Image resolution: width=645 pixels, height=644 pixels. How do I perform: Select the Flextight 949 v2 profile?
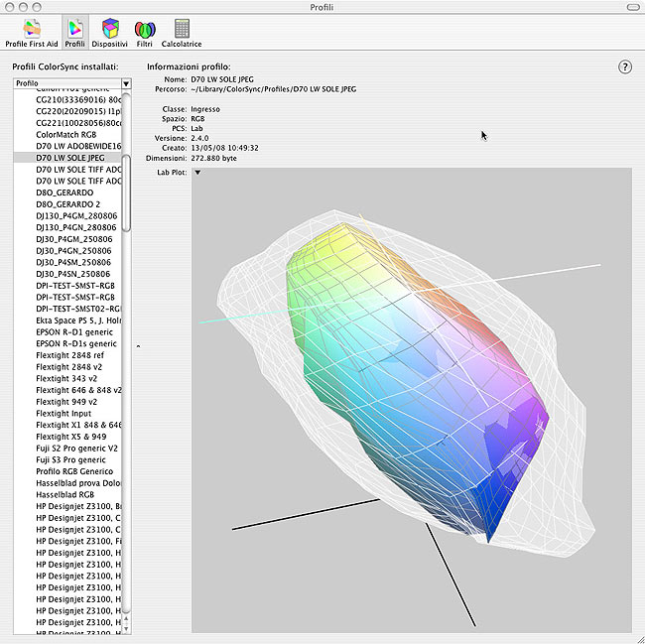[67, 402]
